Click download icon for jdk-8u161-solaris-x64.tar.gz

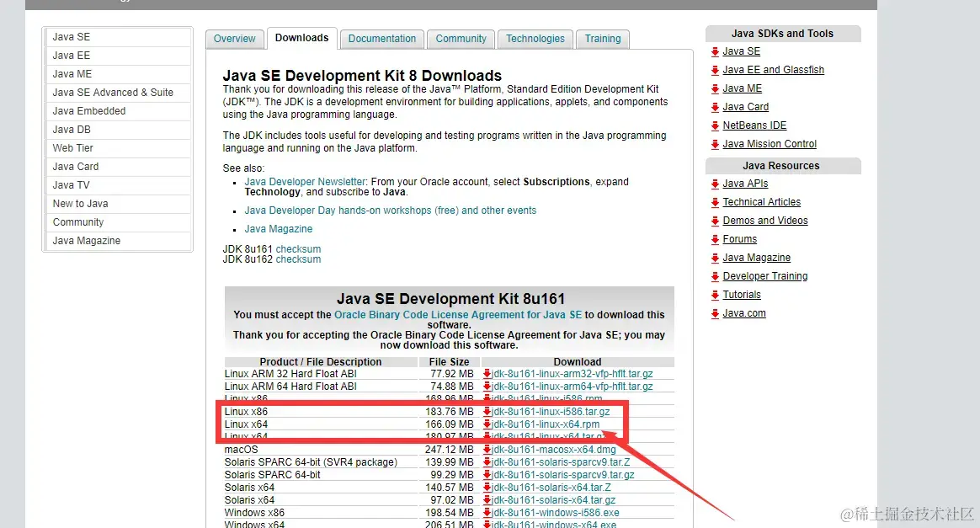[487, 500]
